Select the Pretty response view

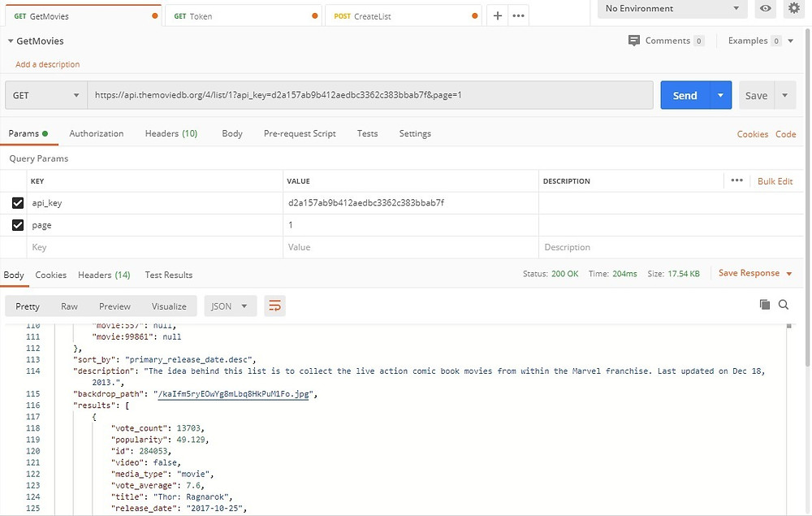pyautogui.click(x=28, y=306)
